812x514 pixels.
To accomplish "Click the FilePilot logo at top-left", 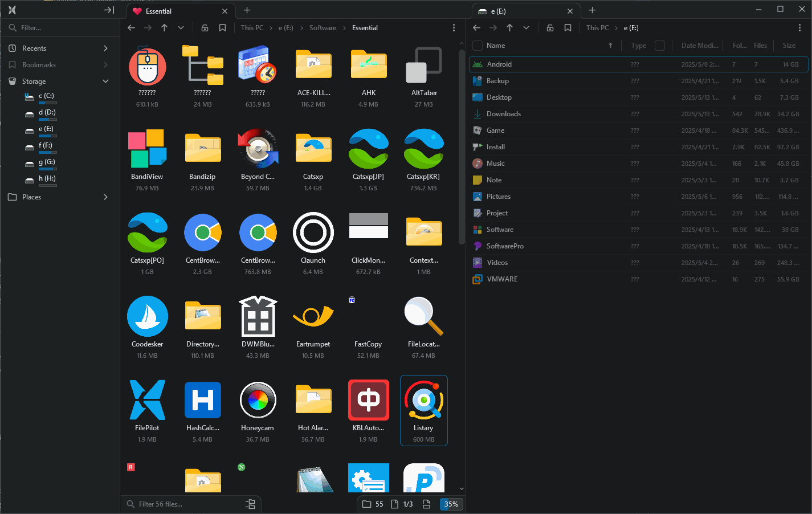I will click(12, 10).
